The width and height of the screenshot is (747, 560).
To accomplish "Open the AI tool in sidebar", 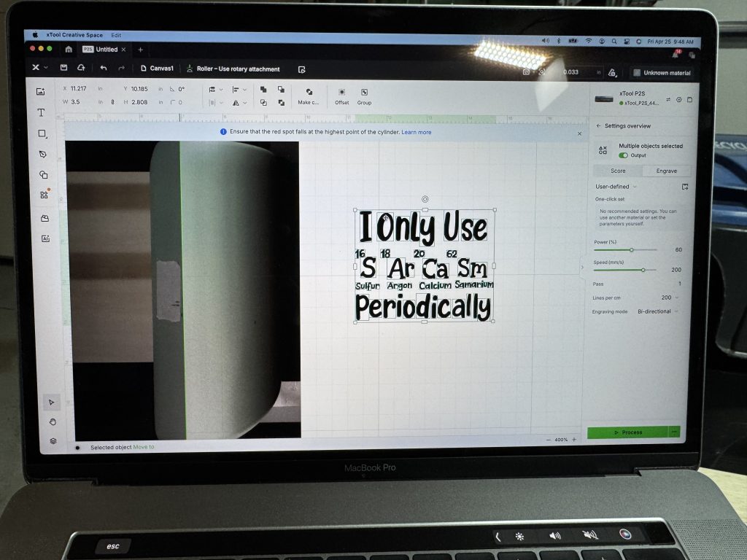I will point(45,238).
